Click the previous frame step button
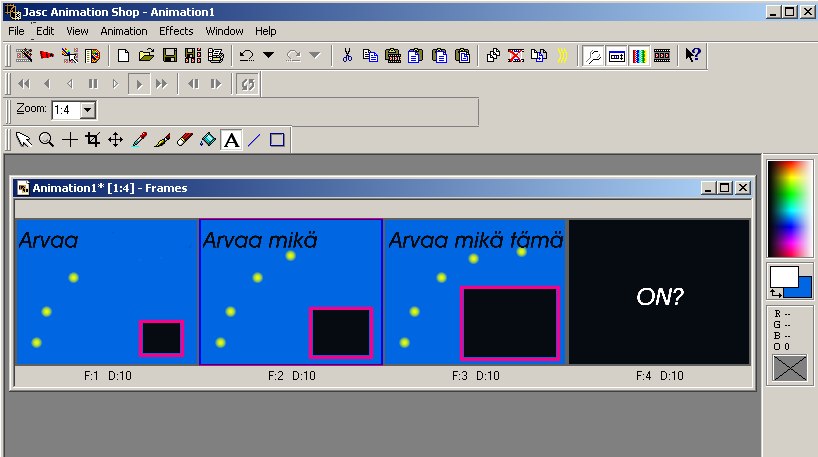Image resolution: width=818 pixels, height=457 pixels. coord(193,83)
